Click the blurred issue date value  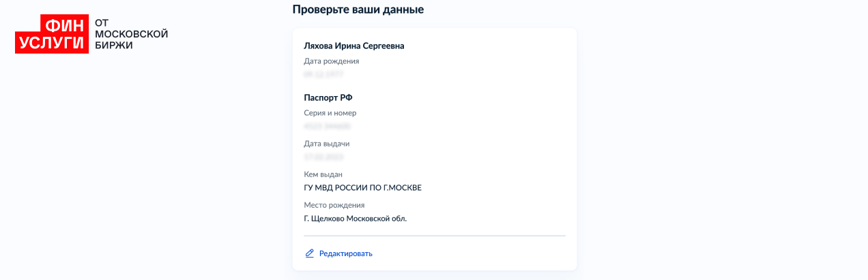tap(323, 157)
